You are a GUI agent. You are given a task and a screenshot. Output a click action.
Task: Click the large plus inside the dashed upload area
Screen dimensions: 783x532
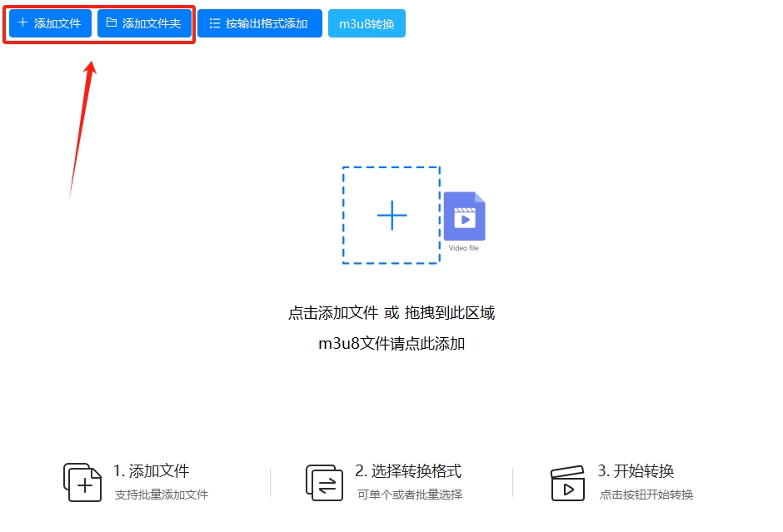click(391, 215)
